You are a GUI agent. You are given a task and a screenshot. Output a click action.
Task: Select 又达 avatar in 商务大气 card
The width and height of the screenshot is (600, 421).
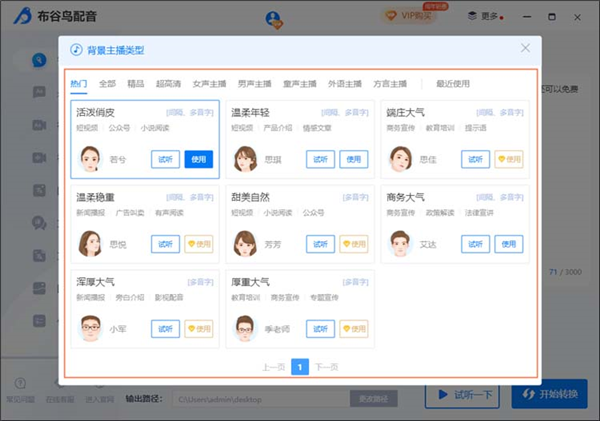pos(401,244)
